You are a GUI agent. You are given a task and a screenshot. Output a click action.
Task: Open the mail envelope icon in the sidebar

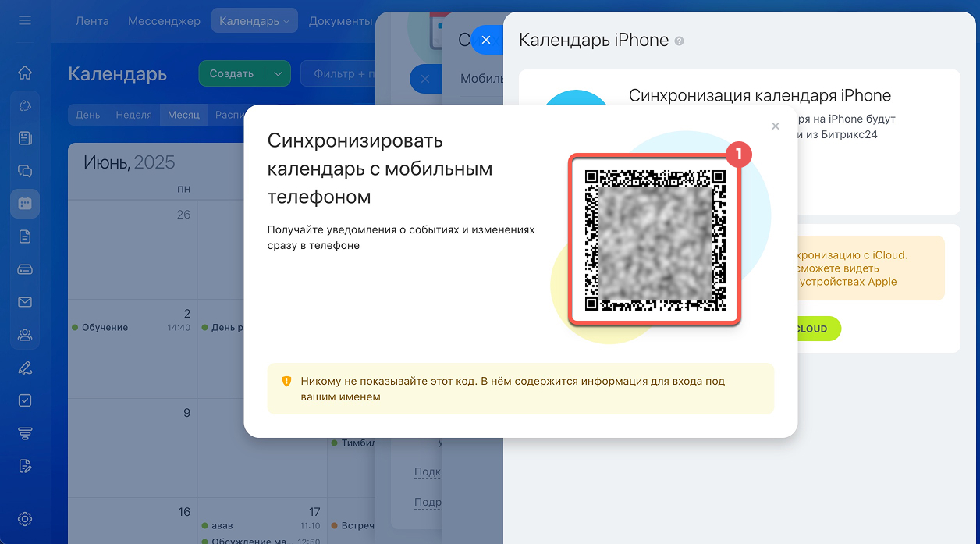point(25,302)
